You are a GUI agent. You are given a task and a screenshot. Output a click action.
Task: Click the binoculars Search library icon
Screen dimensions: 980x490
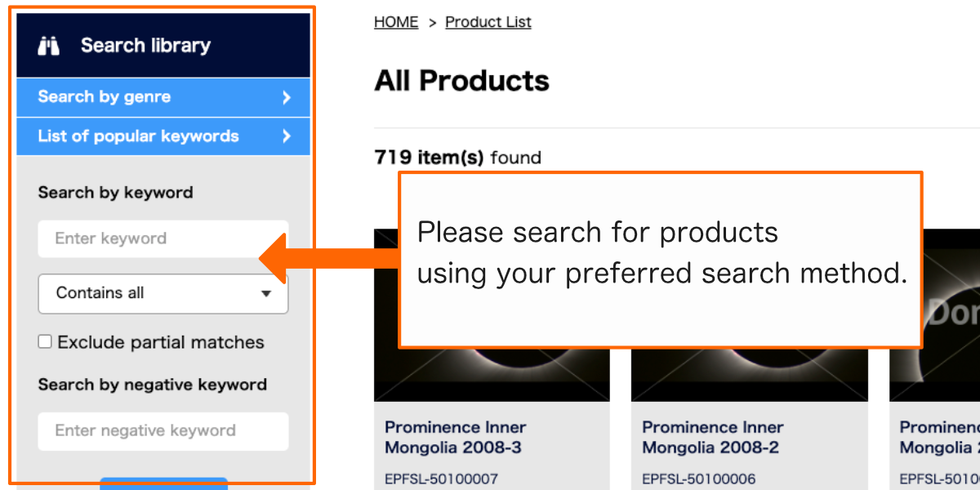point(47,46)
